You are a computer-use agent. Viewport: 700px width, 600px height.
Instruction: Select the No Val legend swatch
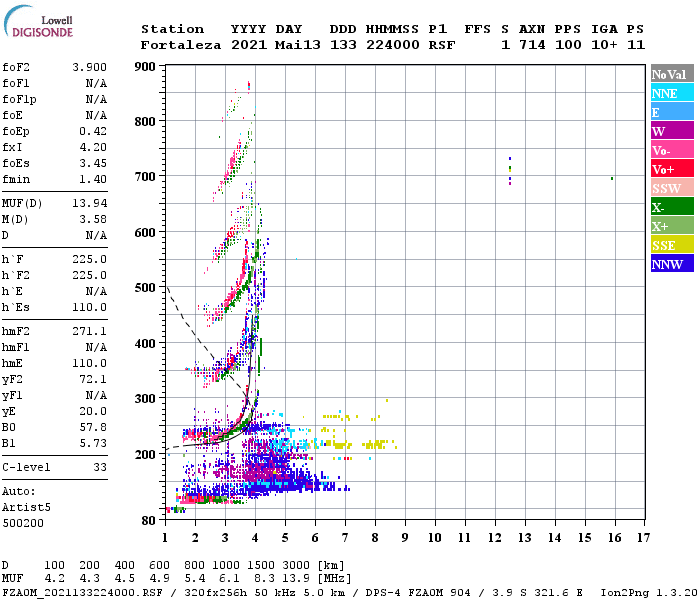(672, 74)
